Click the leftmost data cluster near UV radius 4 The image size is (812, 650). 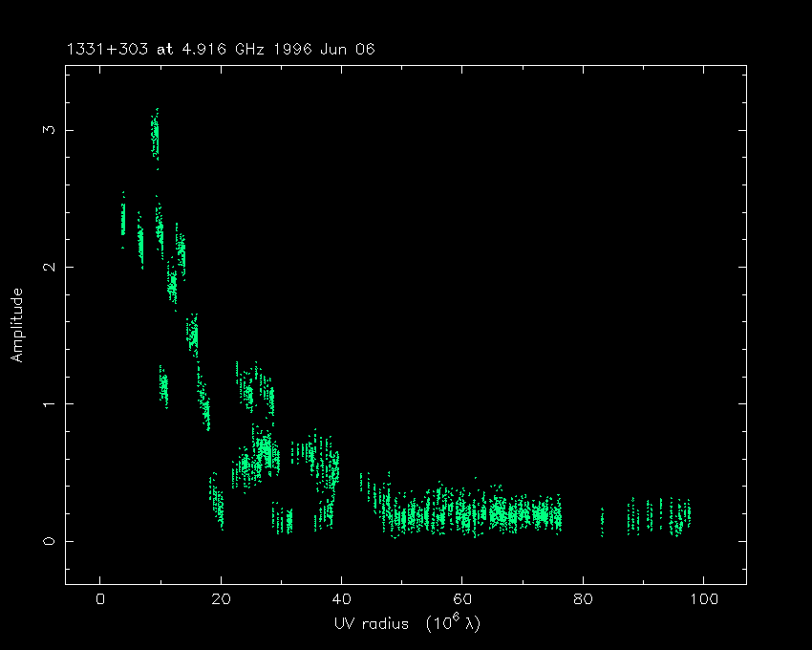click(x=123, y=218)
